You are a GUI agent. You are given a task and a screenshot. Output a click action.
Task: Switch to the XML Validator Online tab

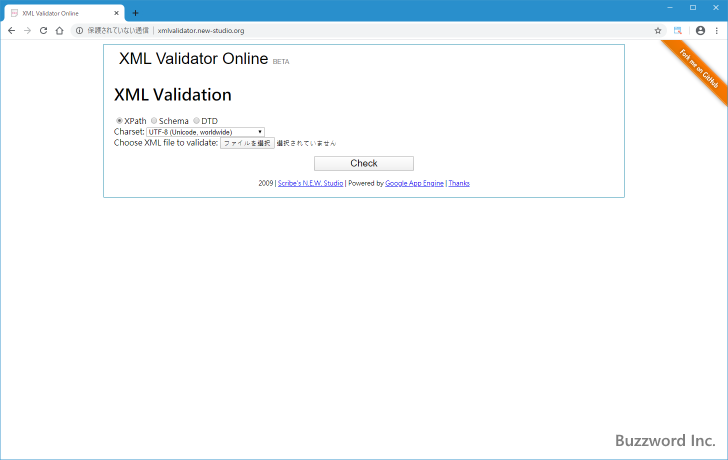coord(60,13)
